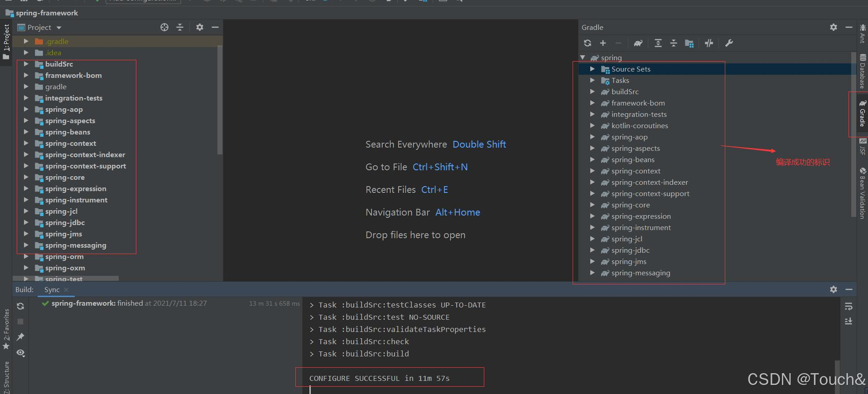Collapse the spring root node in Gradle
The height and width of the screenshot is (394, 868).
click(583, 58)
